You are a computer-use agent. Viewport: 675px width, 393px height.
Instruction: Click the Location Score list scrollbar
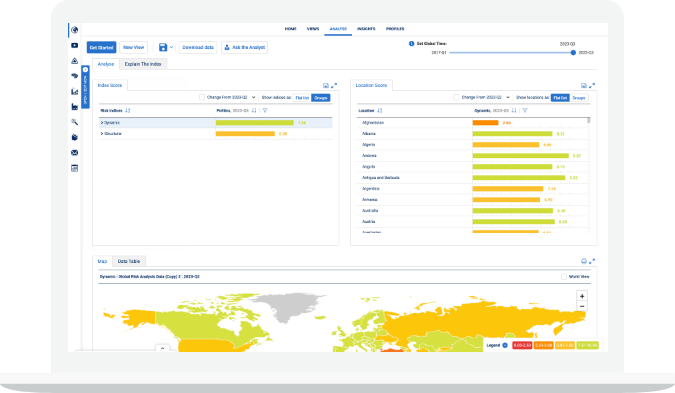(x=589, y=121)
